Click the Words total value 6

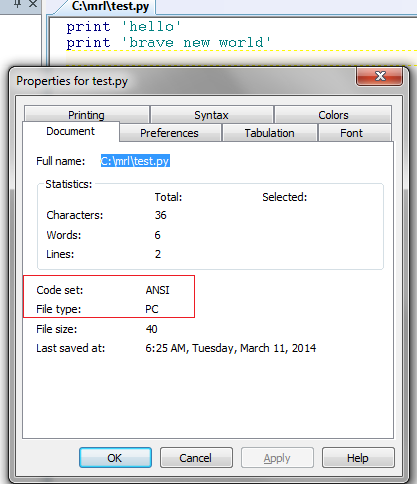point(157,235)
